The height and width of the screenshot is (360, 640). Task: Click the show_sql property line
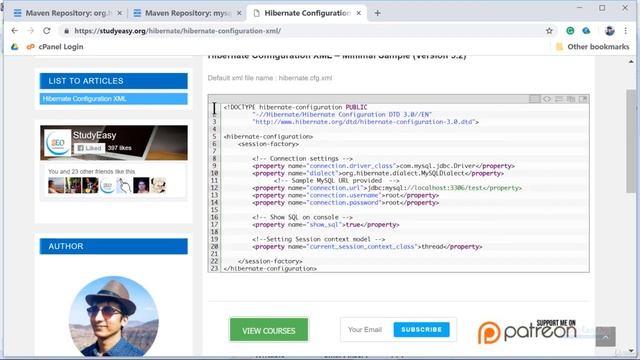pyautogui.click(x=326, y=225)
